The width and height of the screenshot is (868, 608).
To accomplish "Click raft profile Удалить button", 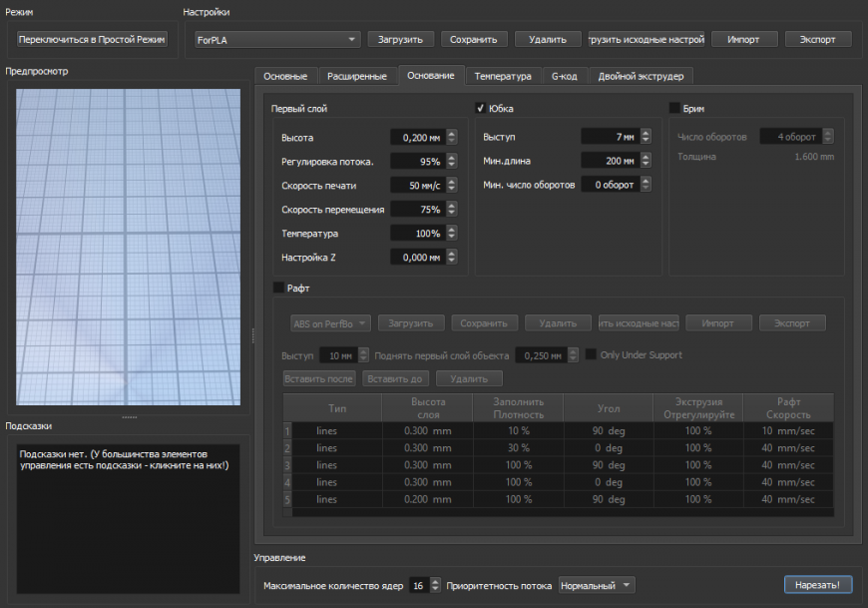I will point(558,322).
